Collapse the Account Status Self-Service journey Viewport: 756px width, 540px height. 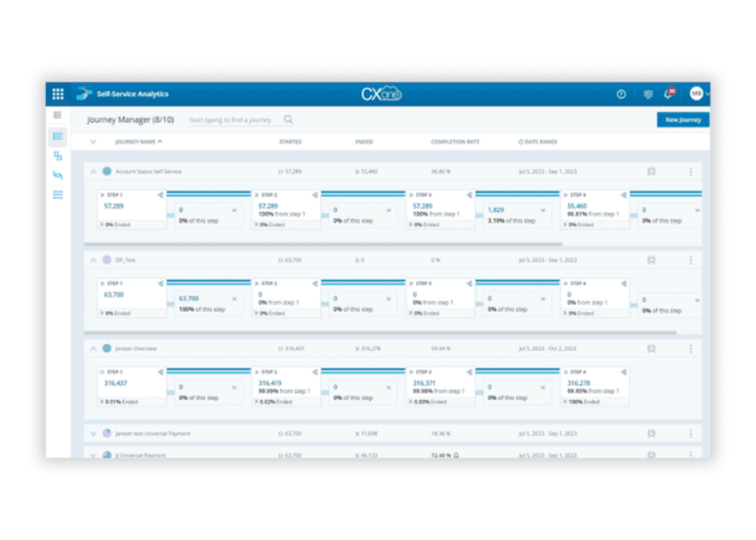(x=93, y=172)
